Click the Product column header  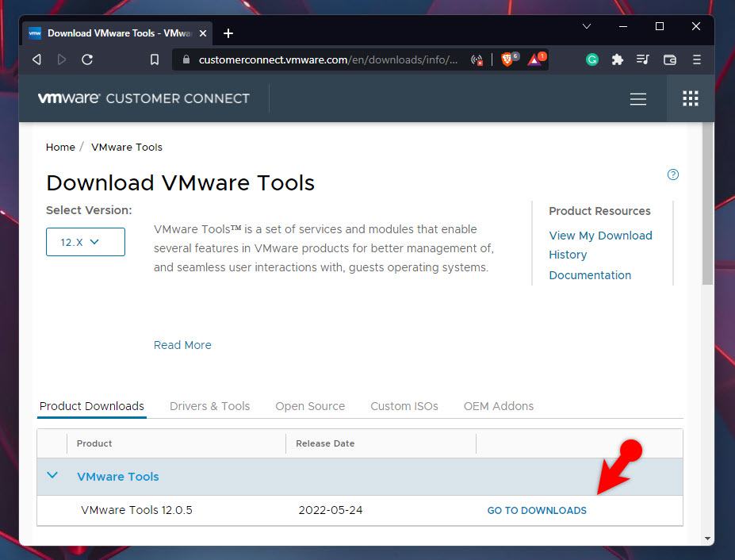(x=94, y=443)
